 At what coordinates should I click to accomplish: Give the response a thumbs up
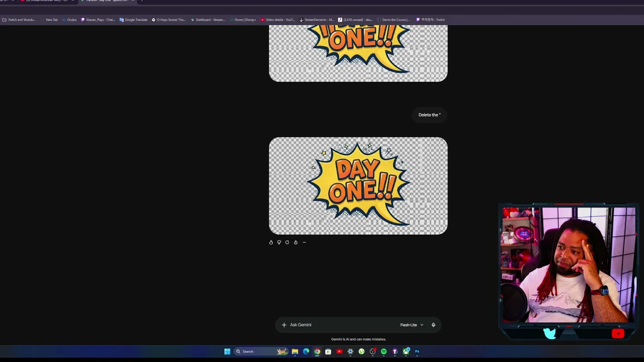tap(271, 242)
